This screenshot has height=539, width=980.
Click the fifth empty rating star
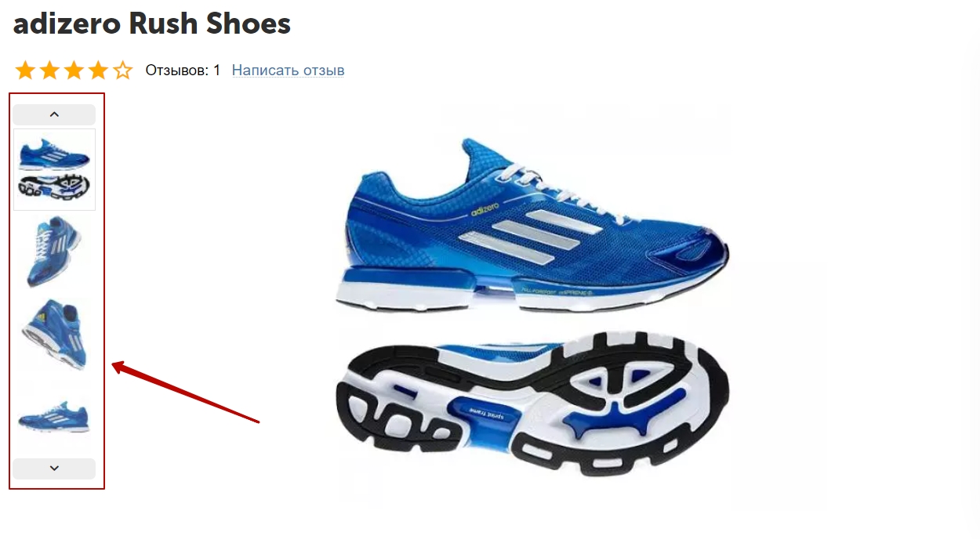coord(122,71)
